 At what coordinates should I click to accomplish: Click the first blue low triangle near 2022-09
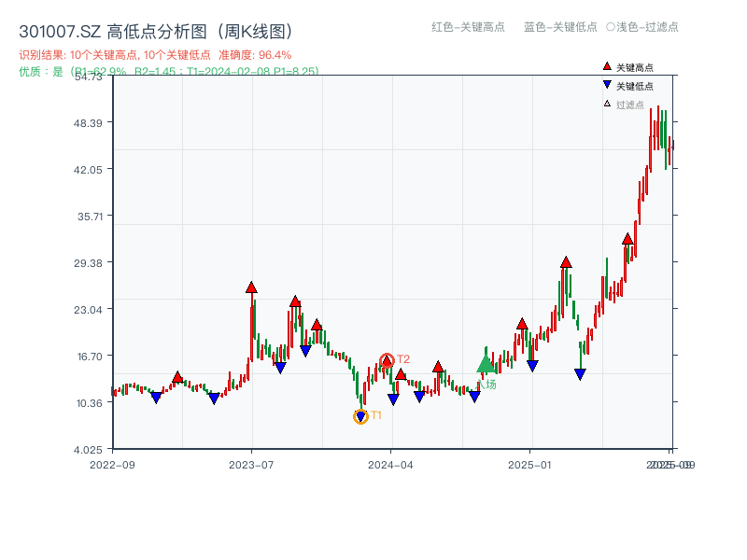click(x=156, y=397)
